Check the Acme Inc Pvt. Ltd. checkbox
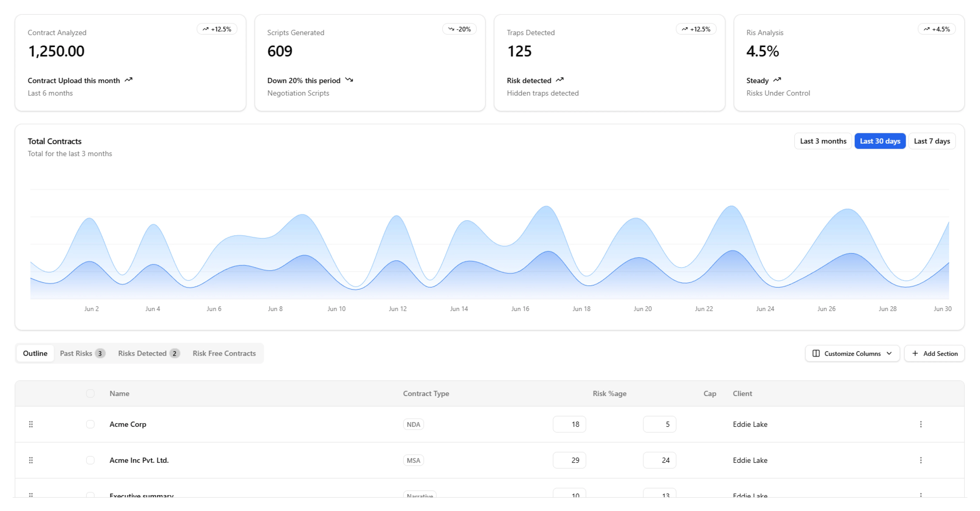This screenshot has height=511, width=980. coord(90,460)
